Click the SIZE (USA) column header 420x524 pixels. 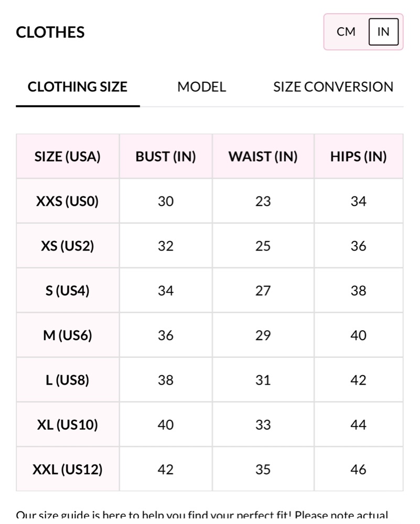click(68, 157)
